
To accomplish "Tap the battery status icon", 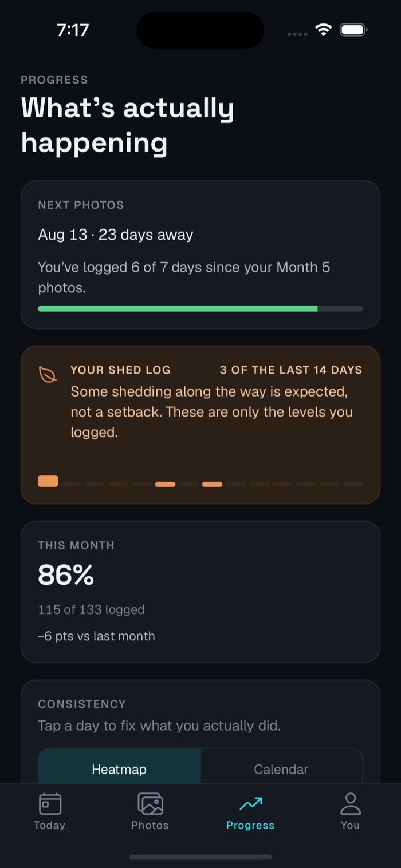I will [x=353, y=30].
